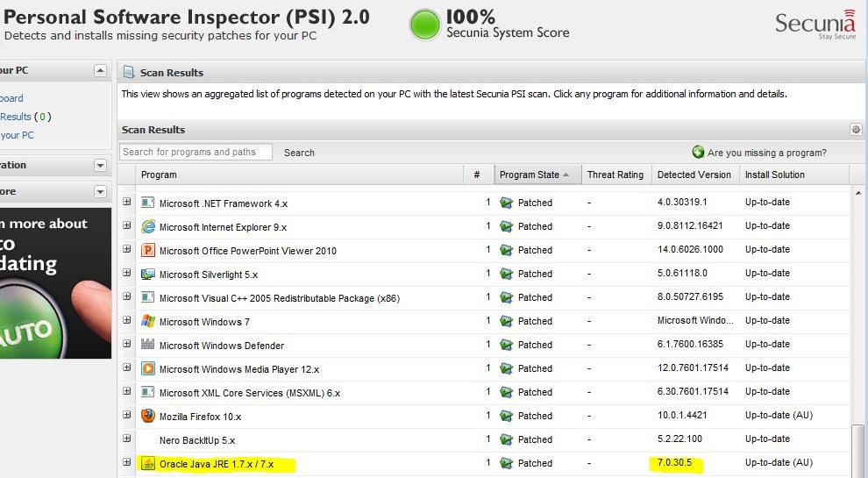Screen dimensions: 868x478
Task: Click detected version 10.0.1.4421
Action: point(682,415)
